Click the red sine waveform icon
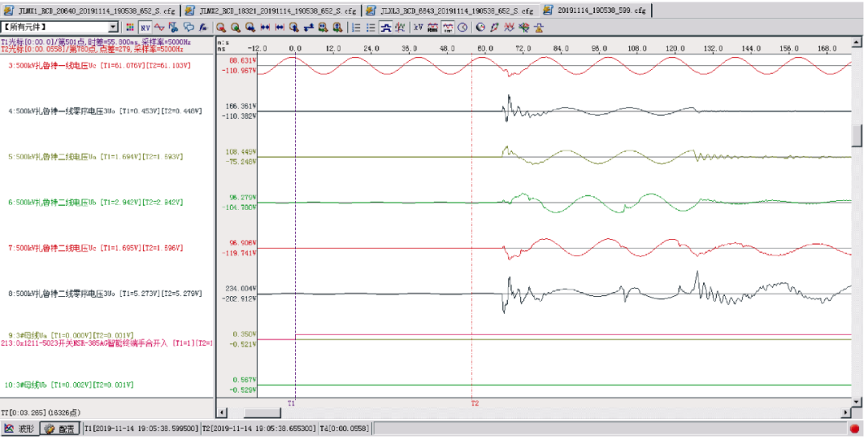The image size is (868, 440). (159, 27)
